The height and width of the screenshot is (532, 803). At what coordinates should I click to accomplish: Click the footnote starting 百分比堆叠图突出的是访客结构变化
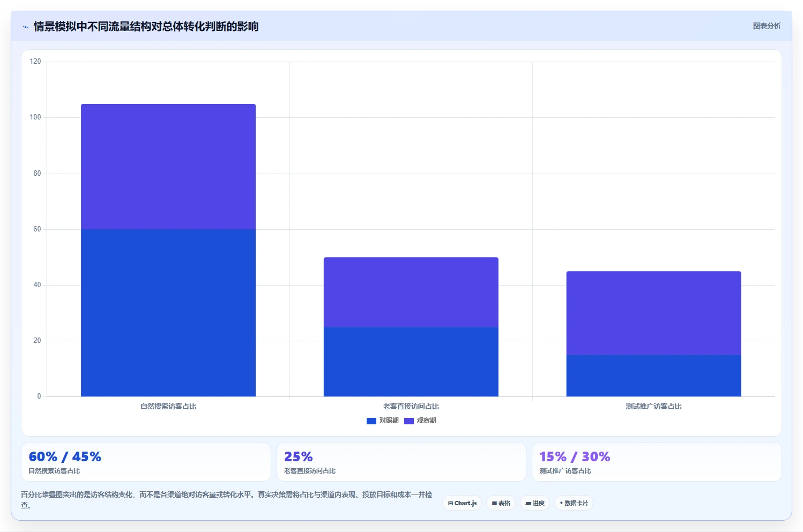[x=226, y=500]
